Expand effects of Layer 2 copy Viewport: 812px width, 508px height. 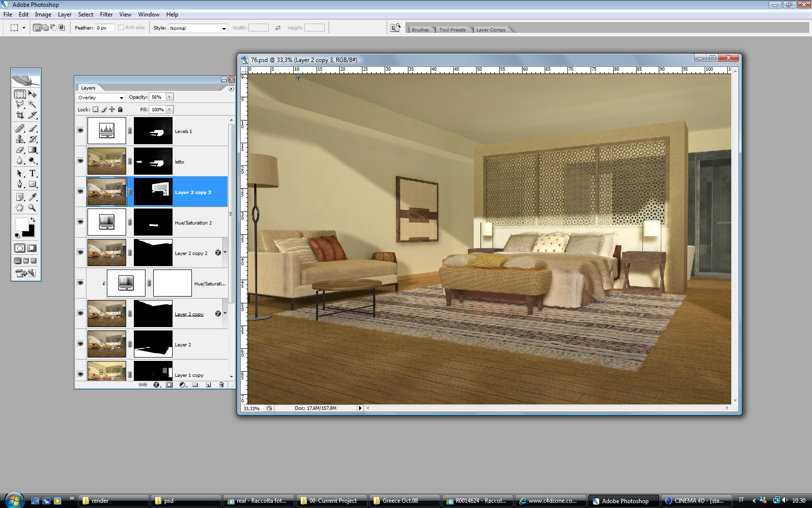point(225,314)
